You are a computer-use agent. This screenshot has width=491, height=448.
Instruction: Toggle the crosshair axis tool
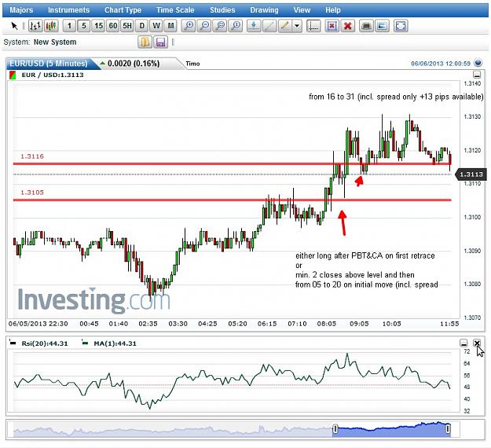313,26
